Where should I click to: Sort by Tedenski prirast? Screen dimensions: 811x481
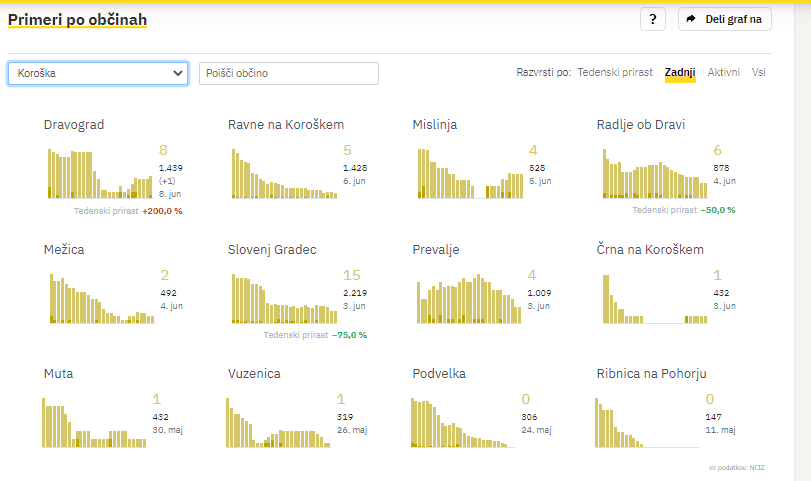tap(615, 73)
